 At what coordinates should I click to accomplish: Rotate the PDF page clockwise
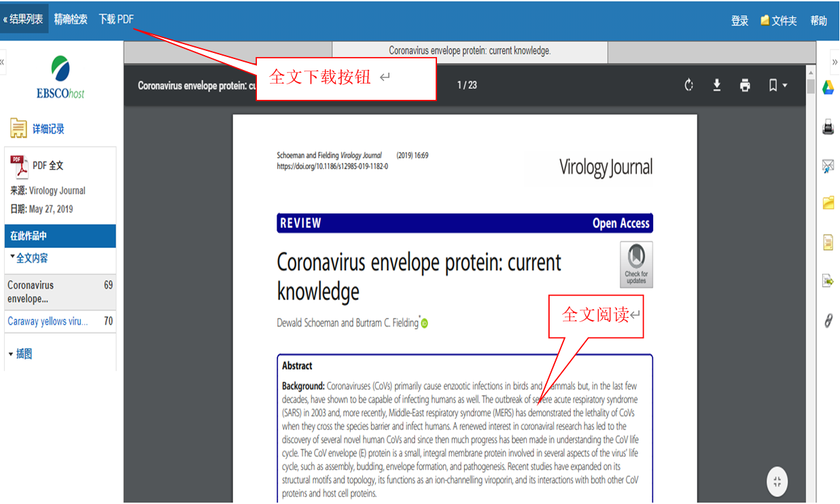pos(688,85)
